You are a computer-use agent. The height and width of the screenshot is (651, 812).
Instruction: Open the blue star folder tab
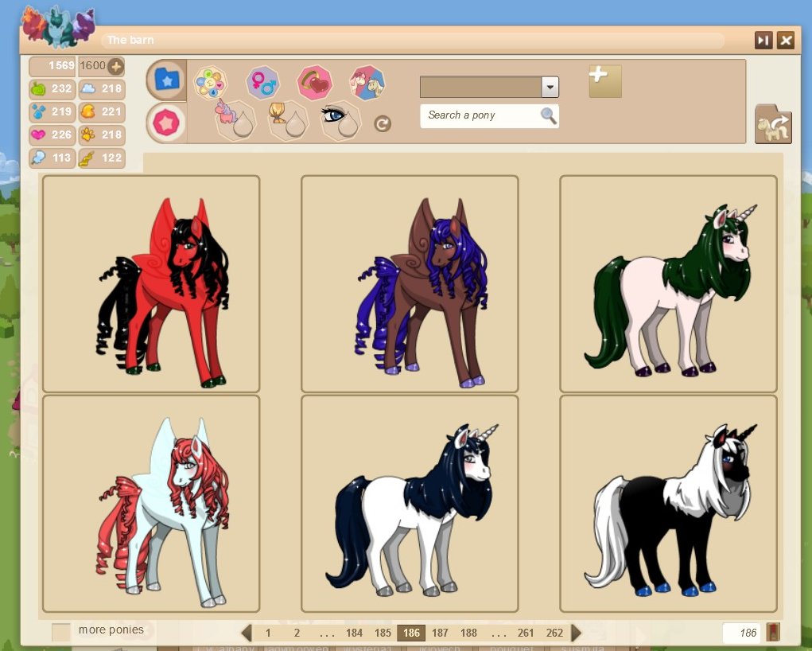(x=166, y=80)
